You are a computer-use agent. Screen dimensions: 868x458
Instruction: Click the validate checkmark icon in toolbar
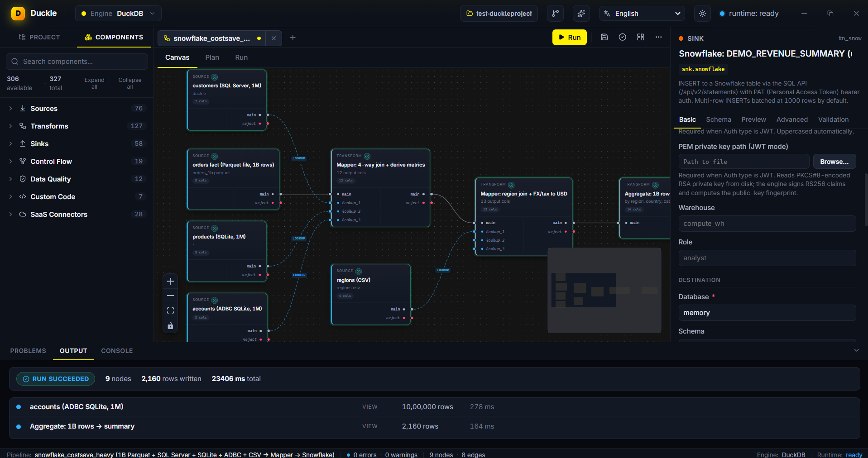(x=623, y=37)
